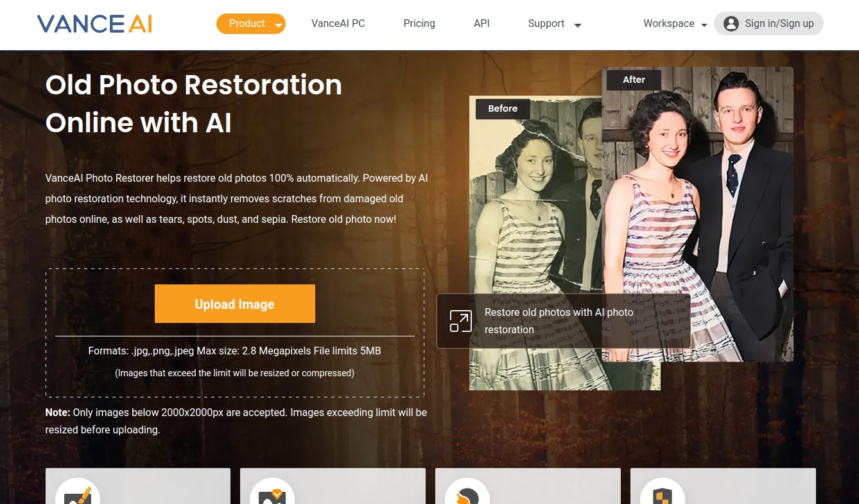Click the expand icon in restore banner
This screenshot has height=504, width=859.
pos(460,321)
